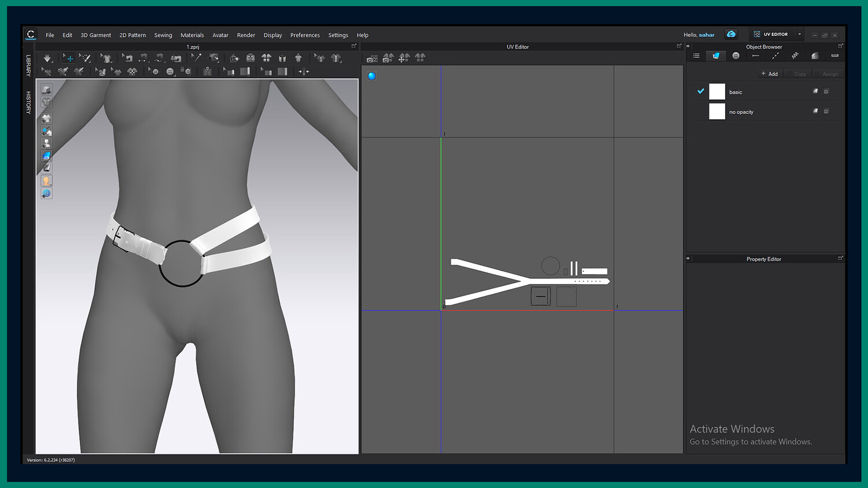This screenshot has height=488, width=868.
Task: Click the Add fabric button
Action: 770,74
